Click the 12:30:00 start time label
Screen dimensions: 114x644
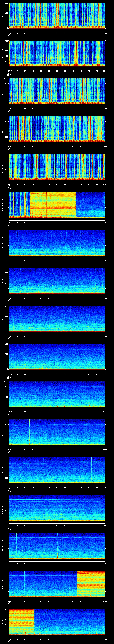click(9, 71)
